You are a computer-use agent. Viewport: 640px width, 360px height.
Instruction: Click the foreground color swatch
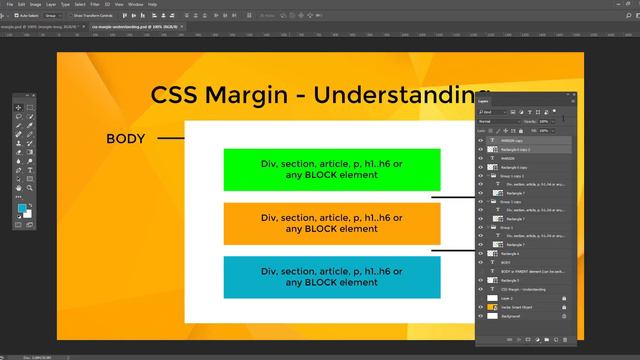(22, 208)
